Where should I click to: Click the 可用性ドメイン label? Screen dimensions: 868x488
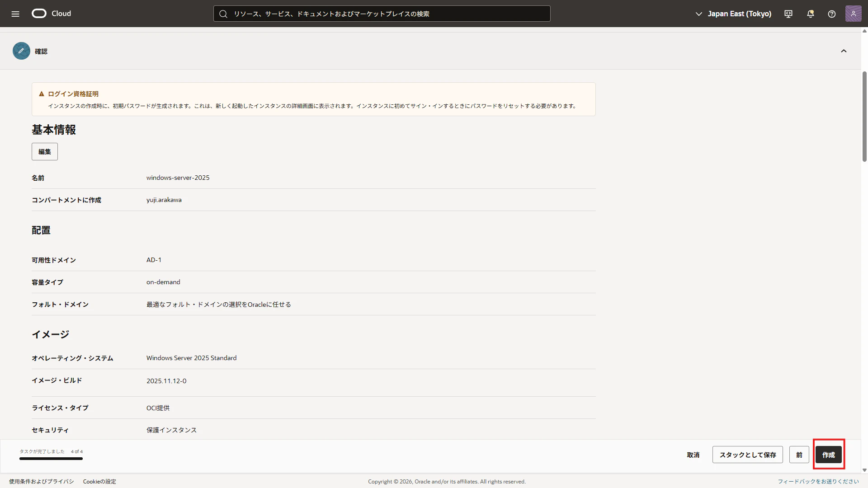click(x=54, y=260)
